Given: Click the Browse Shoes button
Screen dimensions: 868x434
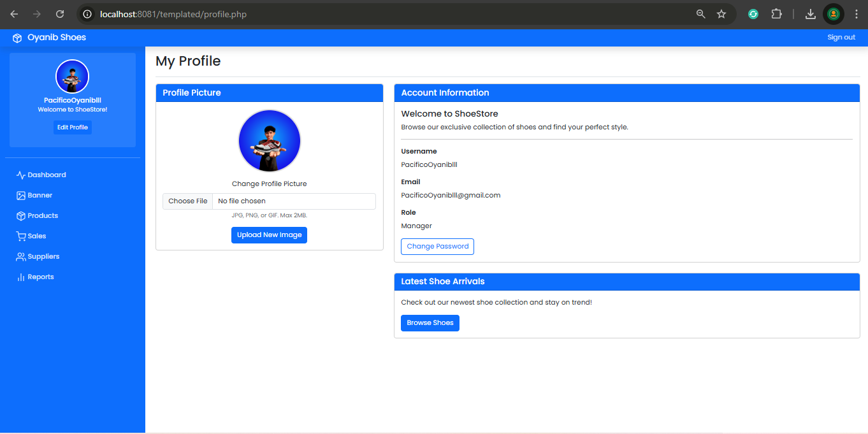Looking at the screenshot, I should (x=430, y=323).
